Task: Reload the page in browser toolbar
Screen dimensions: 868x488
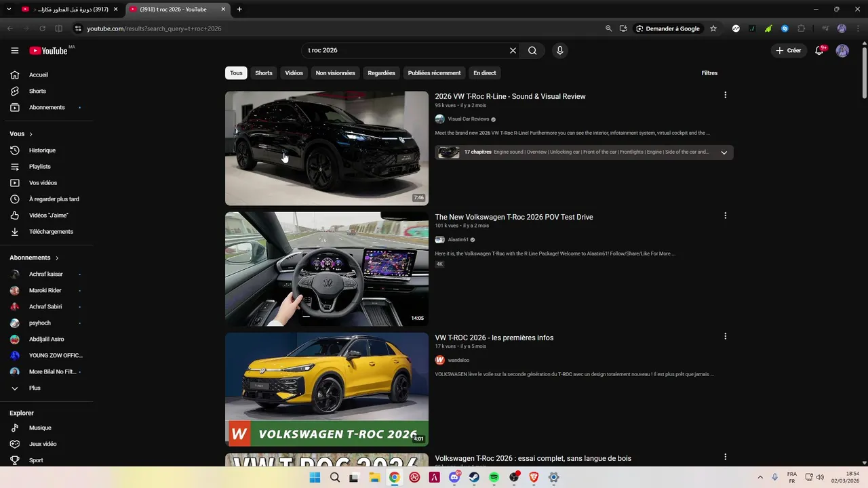Action: click(42, 28)
